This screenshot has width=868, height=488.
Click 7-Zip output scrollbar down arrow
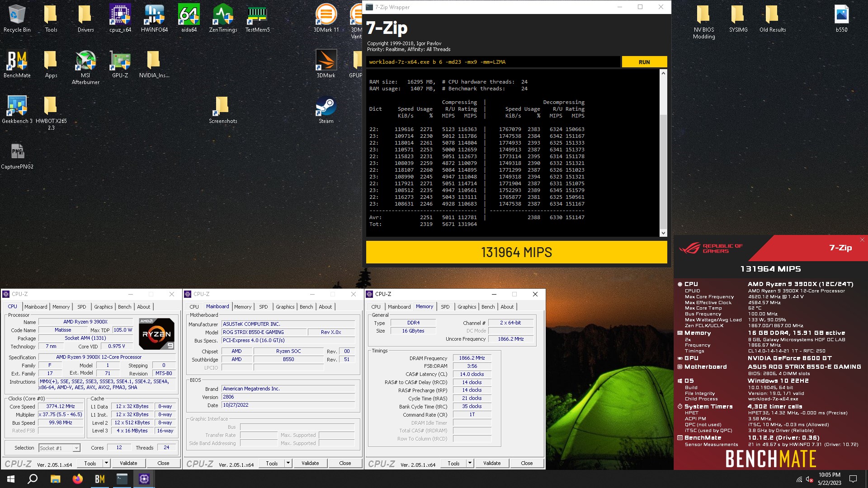point(663,233)
